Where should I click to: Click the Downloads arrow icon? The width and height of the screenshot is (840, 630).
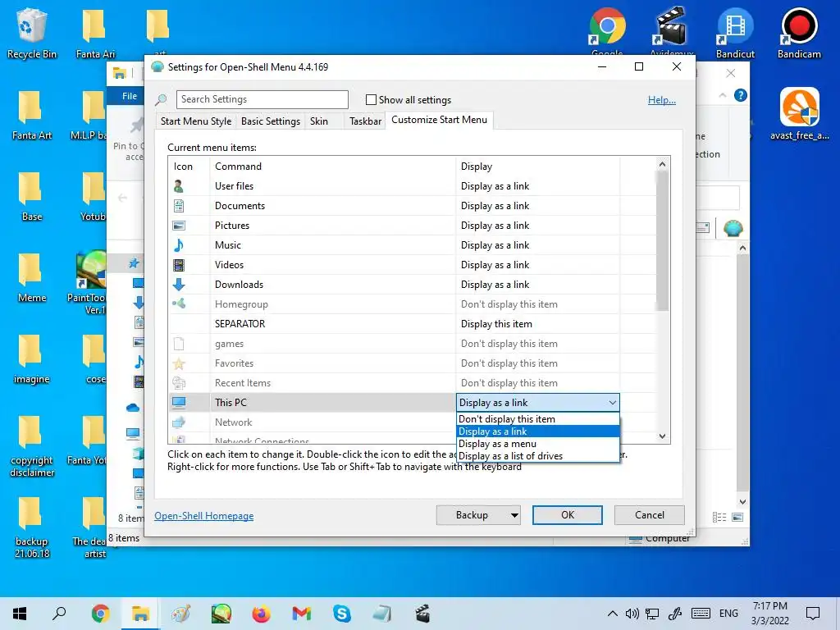tap(178, 285)
